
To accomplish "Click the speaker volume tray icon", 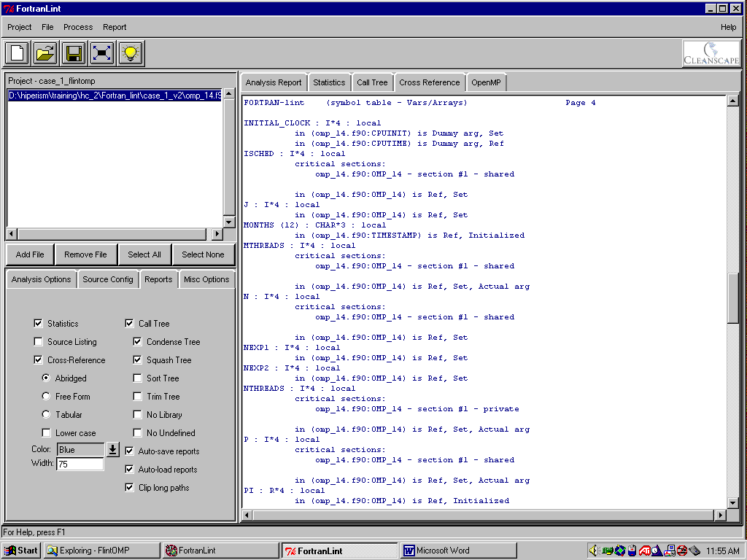I will [593, 551].
